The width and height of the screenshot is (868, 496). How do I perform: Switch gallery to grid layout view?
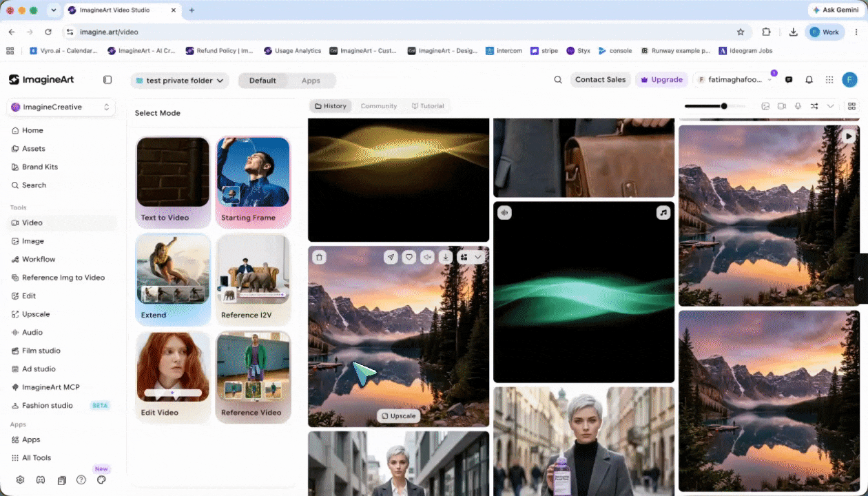point(852,106)
